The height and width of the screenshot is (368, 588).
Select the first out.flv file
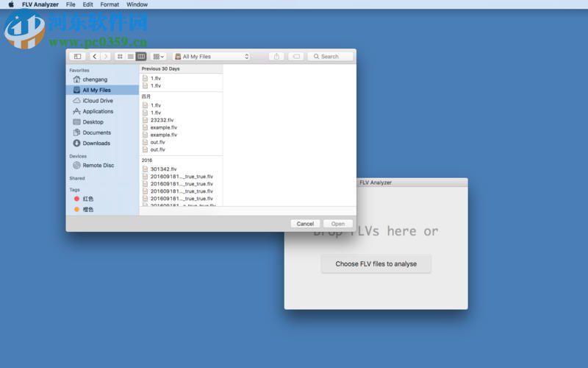click(x=181, y=142)
